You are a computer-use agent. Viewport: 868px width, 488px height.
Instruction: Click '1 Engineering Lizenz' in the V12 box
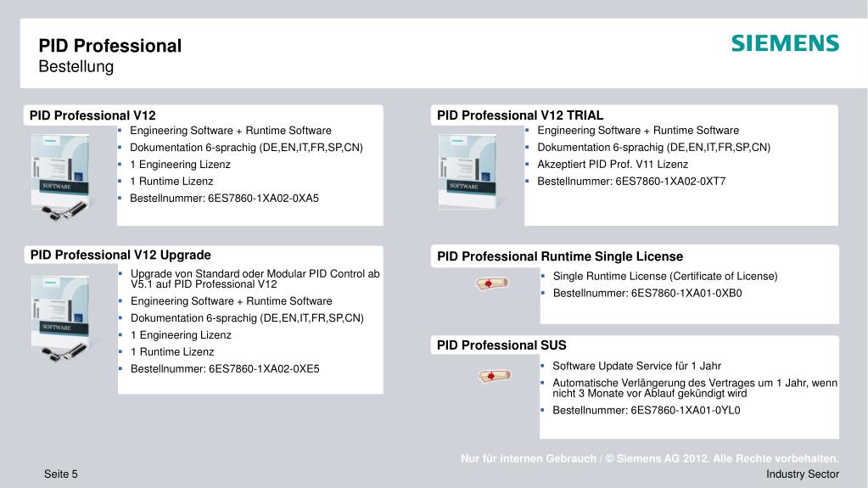(x=180, y=165)
